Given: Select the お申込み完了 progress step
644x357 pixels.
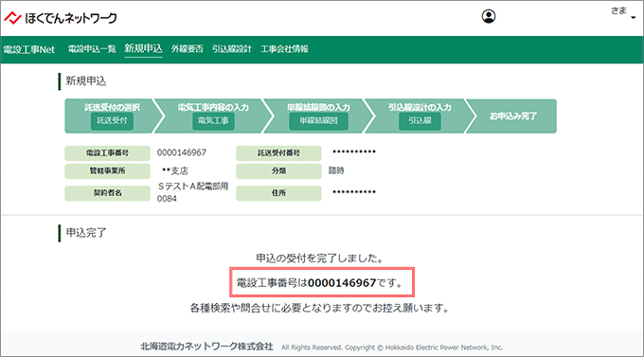Looking at the screenshot, I should (512, 116).
